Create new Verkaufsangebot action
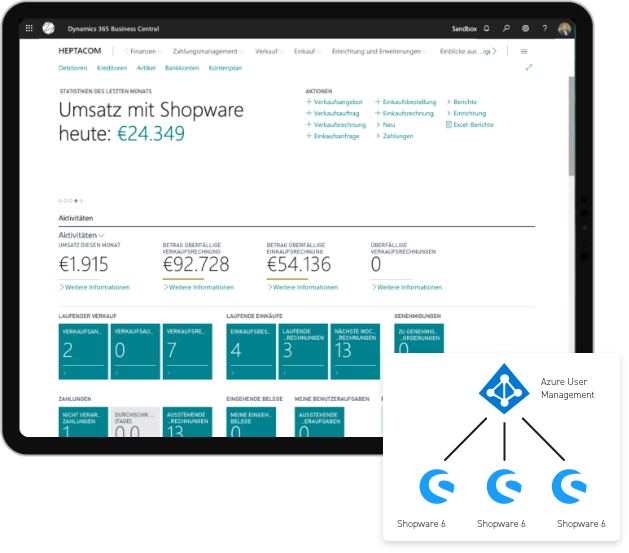 (335, 102)
